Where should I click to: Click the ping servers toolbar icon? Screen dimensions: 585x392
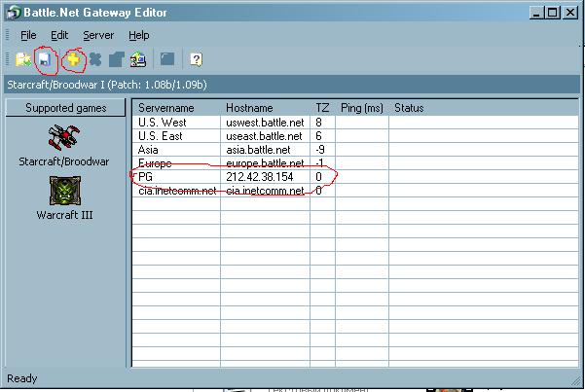click(138, 59)
